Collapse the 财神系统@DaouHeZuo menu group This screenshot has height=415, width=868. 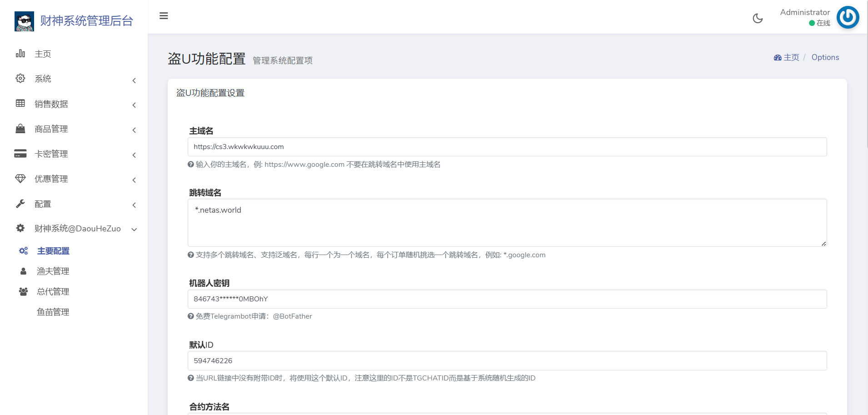134,230
